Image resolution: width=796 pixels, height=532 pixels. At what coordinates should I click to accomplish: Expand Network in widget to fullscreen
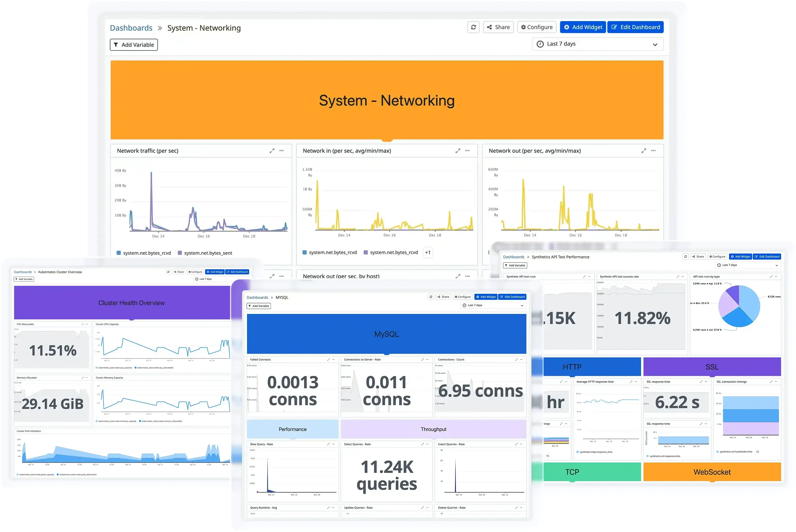coord(458,151)
